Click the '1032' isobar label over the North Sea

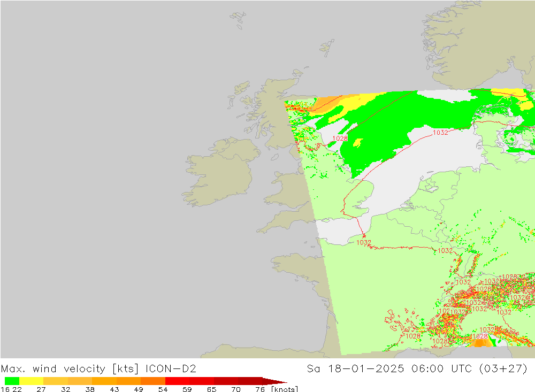[440, 133]
